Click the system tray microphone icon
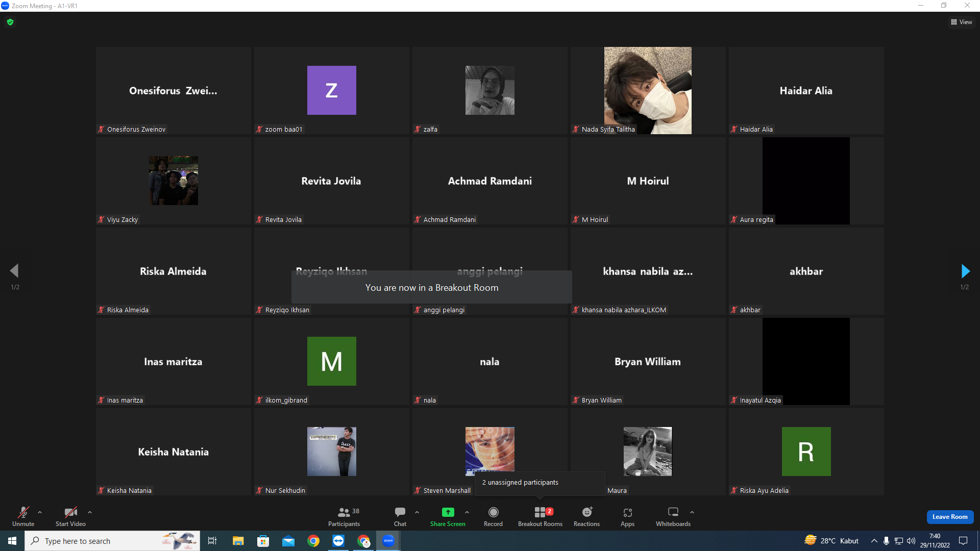This screenshot has width=980, height=551. (887, 541)
